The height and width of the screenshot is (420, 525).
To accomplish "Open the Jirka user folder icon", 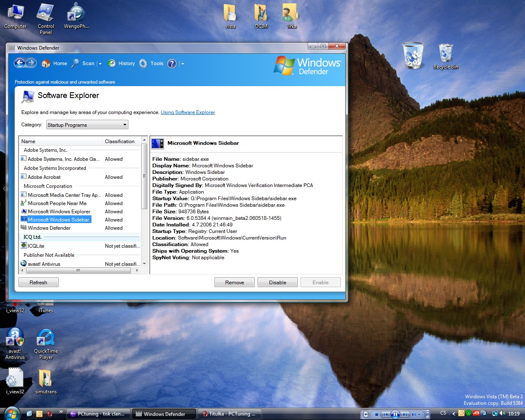I will click(x=291, y=16).
